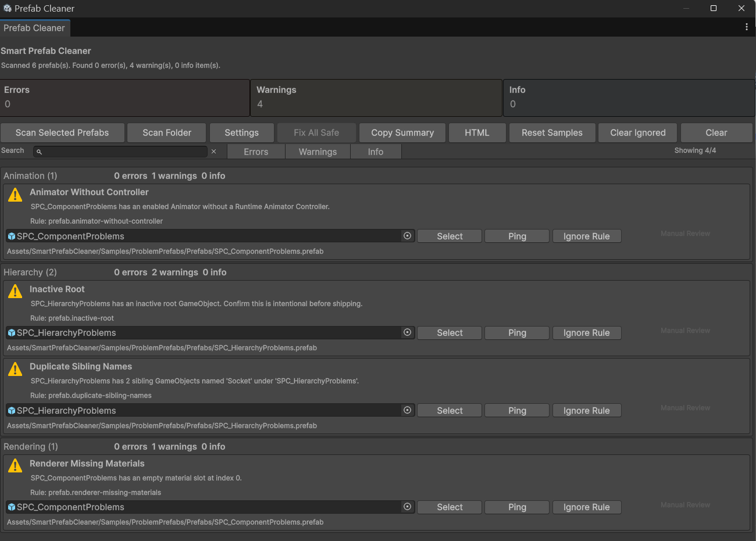Export the HTML report
This screenshot has height=541, width=756.
(477, 132)
